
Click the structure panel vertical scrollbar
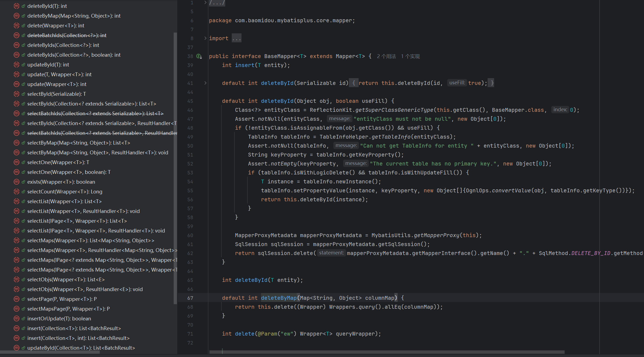[x=175, y=168]
